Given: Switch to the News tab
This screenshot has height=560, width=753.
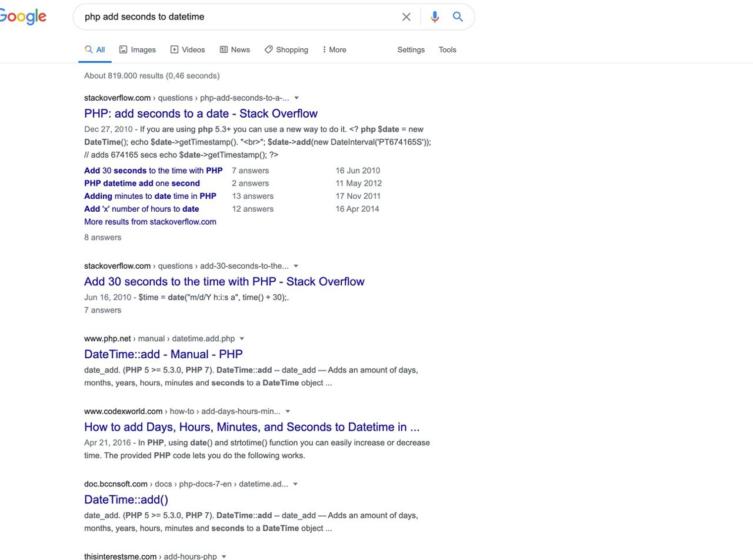Looking at the screenshot, I should (x=235, y=50).
